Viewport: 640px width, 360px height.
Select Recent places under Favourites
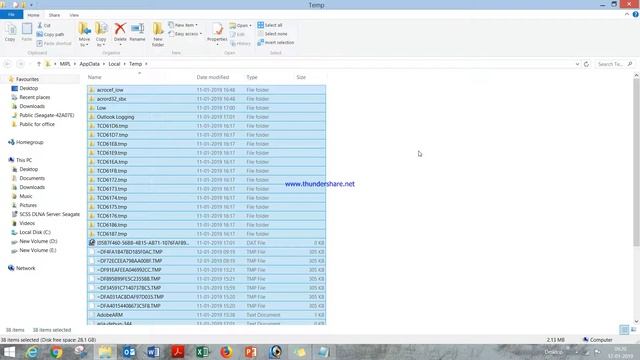click(35, 98)
